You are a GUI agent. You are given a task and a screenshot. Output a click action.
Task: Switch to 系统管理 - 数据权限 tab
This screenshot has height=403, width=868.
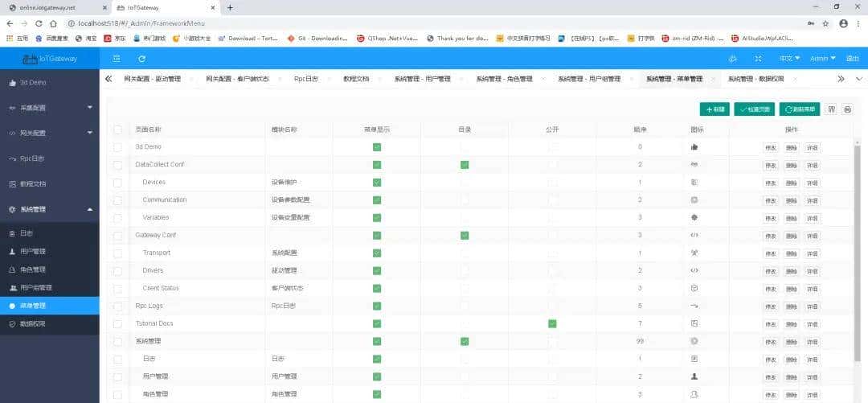pyautogui.click(x=755, y=79)
